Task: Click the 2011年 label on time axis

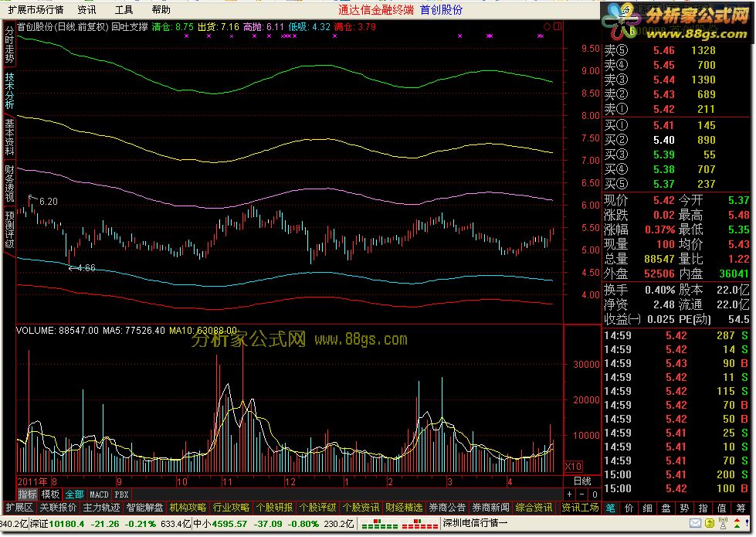Action: [32, 481]
